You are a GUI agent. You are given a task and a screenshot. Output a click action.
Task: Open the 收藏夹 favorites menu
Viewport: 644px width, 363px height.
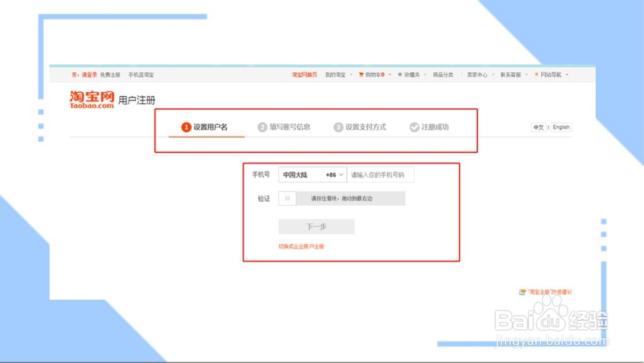(x=412, y=75)
